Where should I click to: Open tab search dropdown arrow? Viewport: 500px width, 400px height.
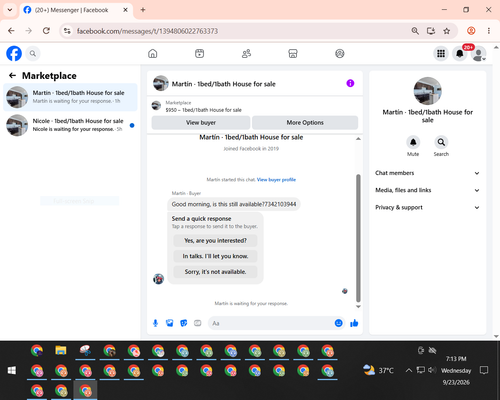click(x=10, y=10)
